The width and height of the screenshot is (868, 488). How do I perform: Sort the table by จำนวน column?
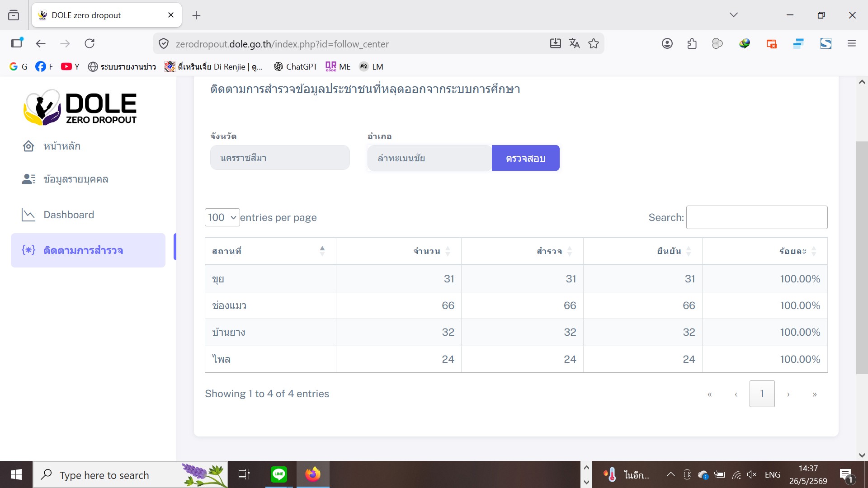[398, 251]
